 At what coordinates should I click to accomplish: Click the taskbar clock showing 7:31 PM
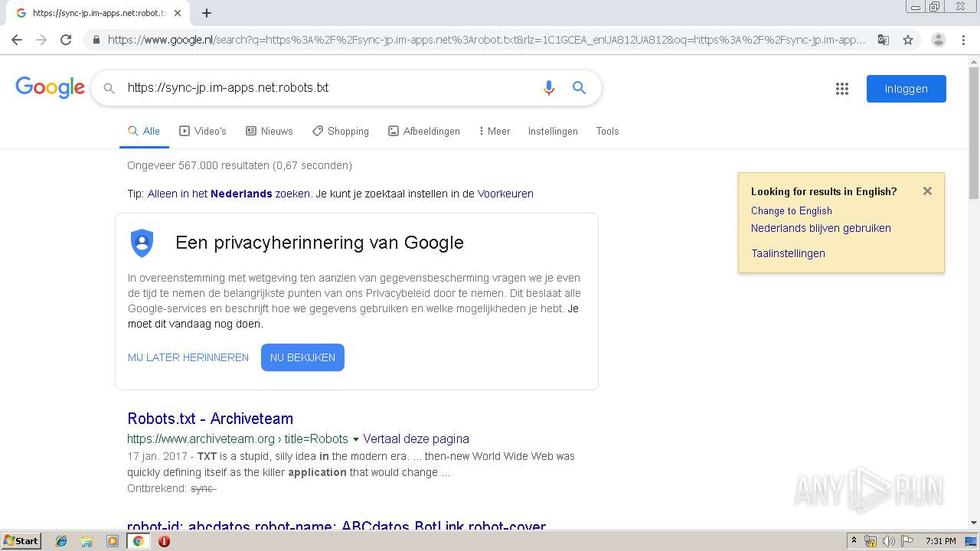pyautogui.click(x=941, y=541)
